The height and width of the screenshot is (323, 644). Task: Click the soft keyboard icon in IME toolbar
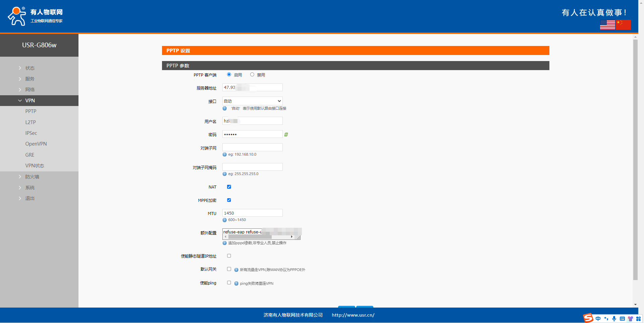coord(622,319)
